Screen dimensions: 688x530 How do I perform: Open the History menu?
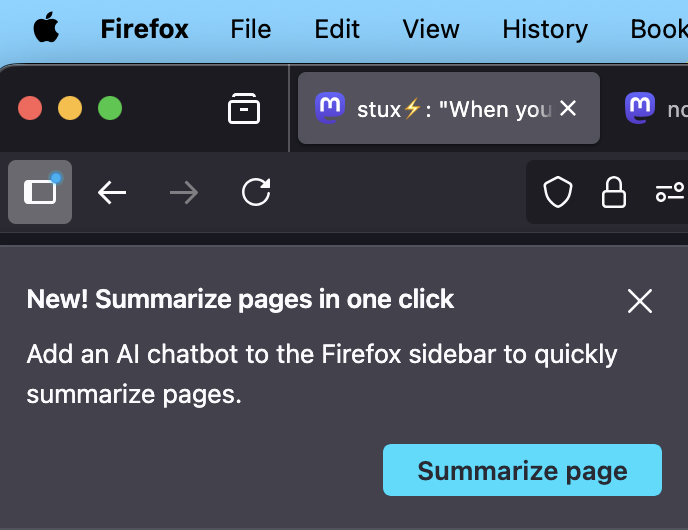pos(545,29)
